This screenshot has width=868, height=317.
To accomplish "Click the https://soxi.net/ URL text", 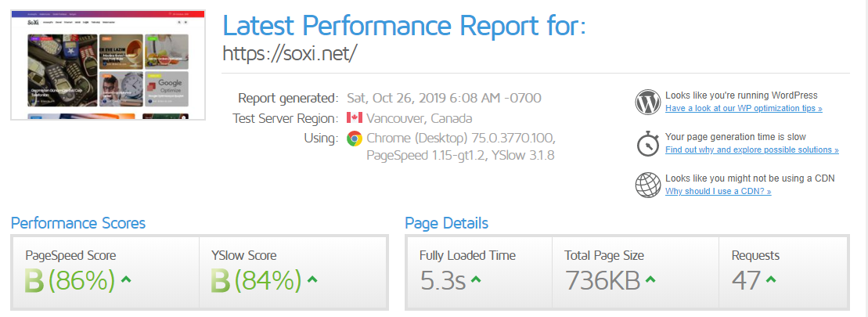I will pos(290,54).
